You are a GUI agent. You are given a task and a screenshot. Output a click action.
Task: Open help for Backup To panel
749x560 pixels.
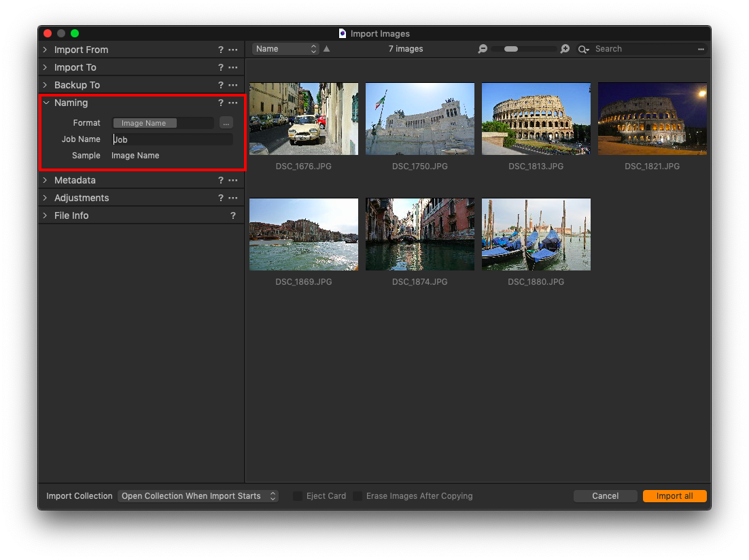point(221,85)
